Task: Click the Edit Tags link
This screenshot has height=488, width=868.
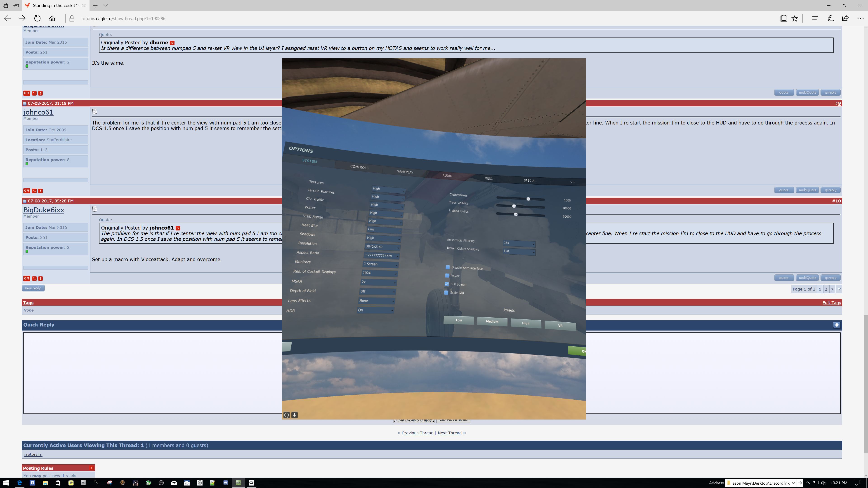Action: coord(832,303)
